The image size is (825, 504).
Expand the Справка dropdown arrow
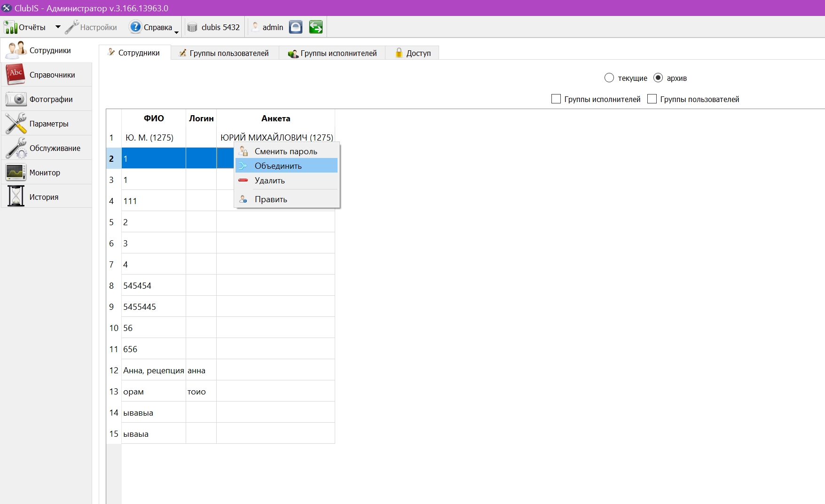point(177,31)
